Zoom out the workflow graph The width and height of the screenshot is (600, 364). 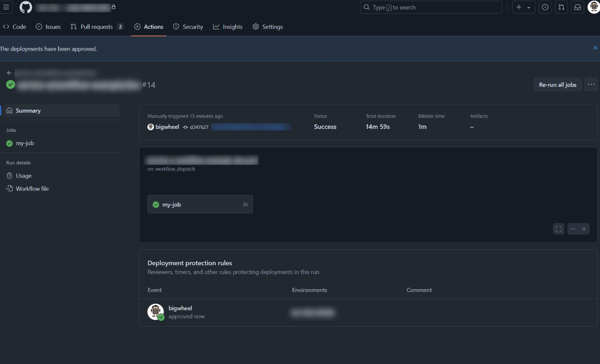pyautogui.click(x=573, y=229)
